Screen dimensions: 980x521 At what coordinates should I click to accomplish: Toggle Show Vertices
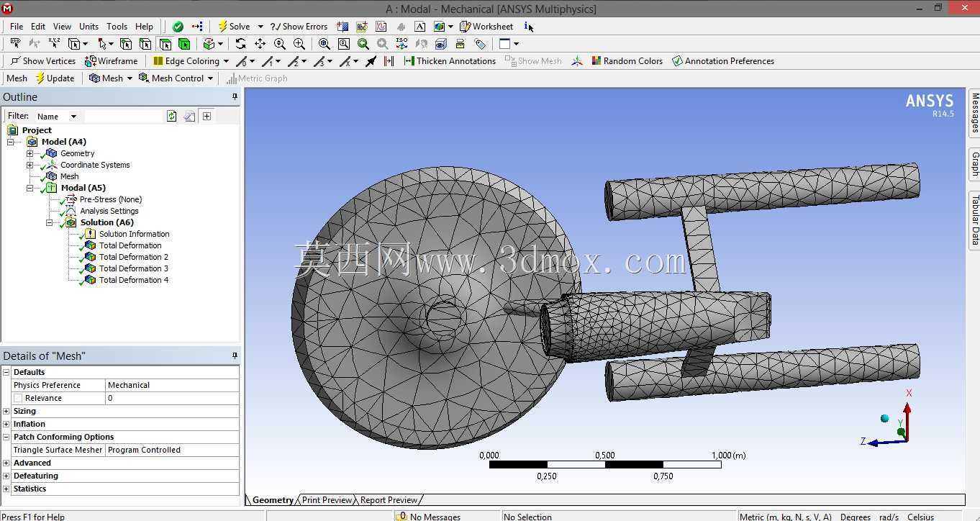coord(43,61)
